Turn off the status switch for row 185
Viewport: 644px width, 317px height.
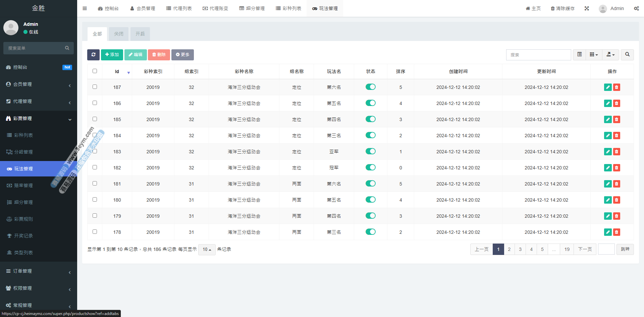tap(370, 119)
